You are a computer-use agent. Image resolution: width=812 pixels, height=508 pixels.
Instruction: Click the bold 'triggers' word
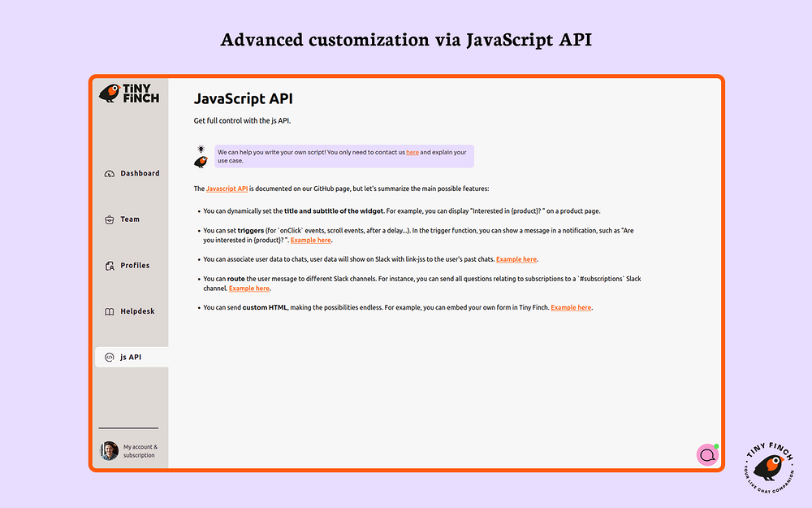click(251, 231)
